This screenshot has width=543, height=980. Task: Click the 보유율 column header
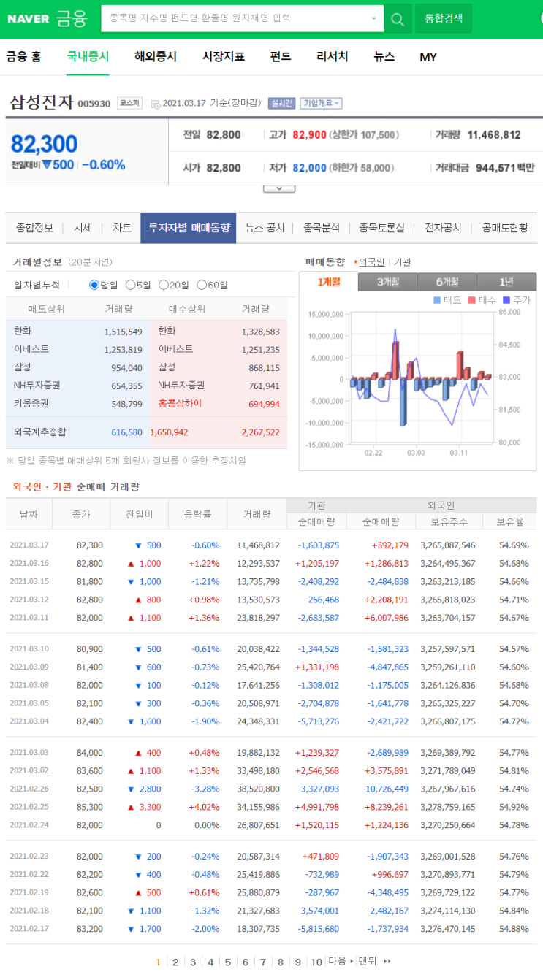point(509,522)
